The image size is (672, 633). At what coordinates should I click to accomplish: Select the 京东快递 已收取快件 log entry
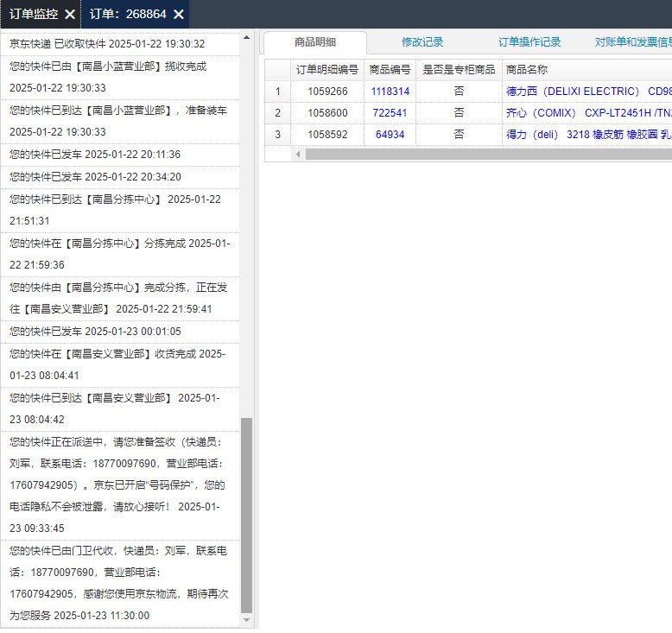[120, 44]
